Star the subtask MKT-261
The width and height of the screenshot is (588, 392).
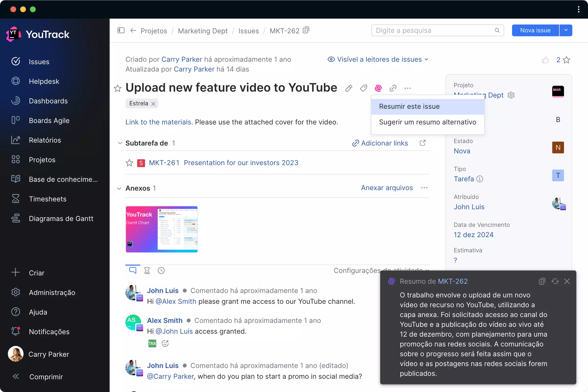pos(129,163)
